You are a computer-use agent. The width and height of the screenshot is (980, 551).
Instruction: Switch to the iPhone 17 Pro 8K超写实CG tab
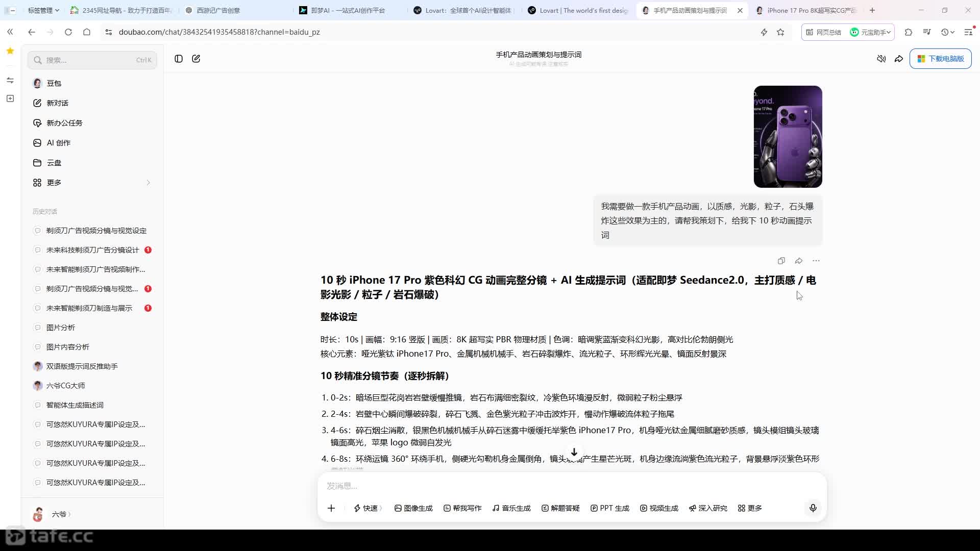[x=806, y=10]
